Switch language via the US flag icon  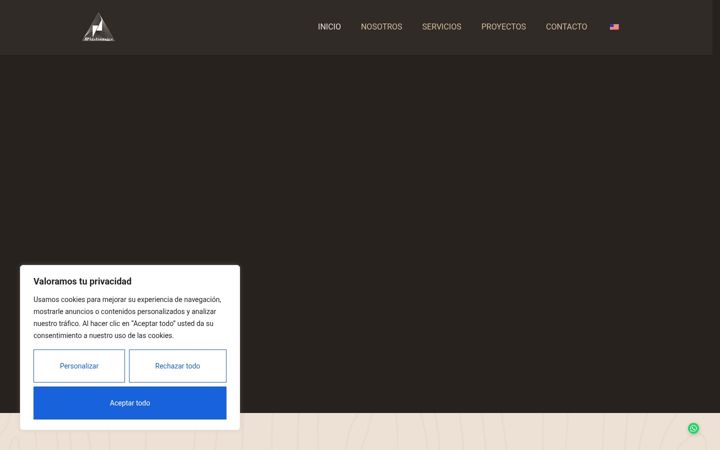(x=614, y=27)
